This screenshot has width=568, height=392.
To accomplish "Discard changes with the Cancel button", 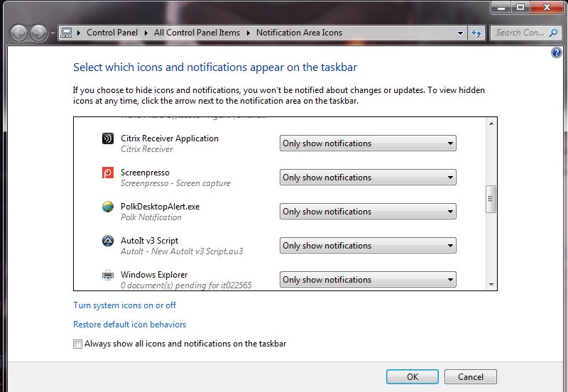I will [x=471, y=377].
